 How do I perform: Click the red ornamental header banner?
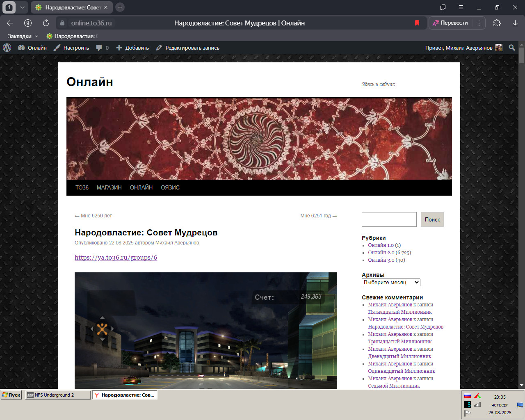coord(259,139)
